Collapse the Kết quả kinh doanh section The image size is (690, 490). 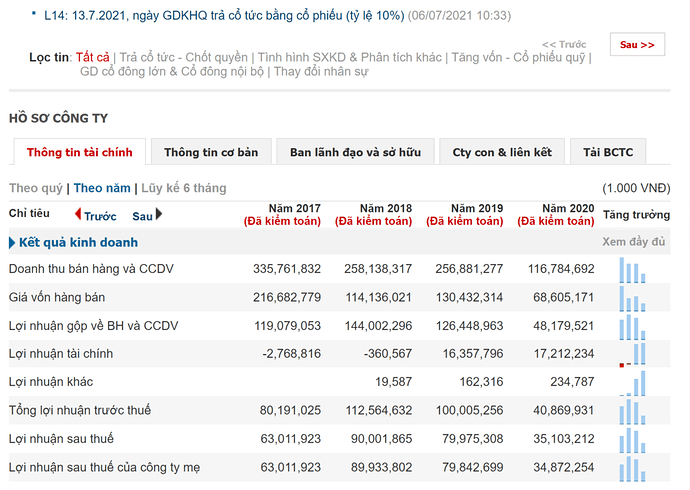tap(12, 243)
